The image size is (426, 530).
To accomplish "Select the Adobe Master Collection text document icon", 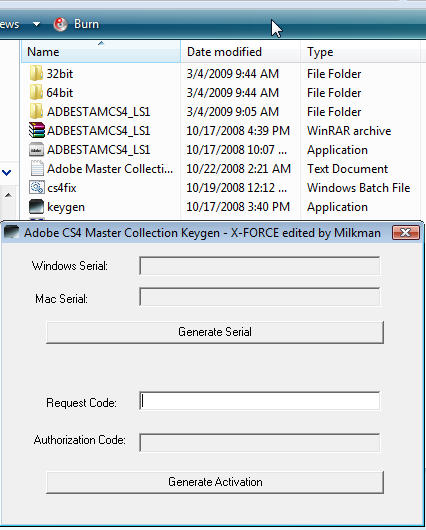I will [37, 168].
